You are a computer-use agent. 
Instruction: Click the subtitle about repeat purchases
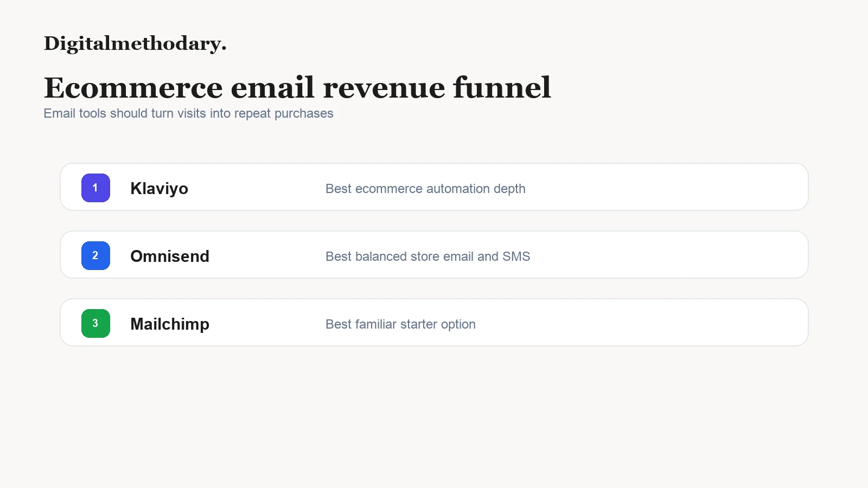[x=188, y=113]
